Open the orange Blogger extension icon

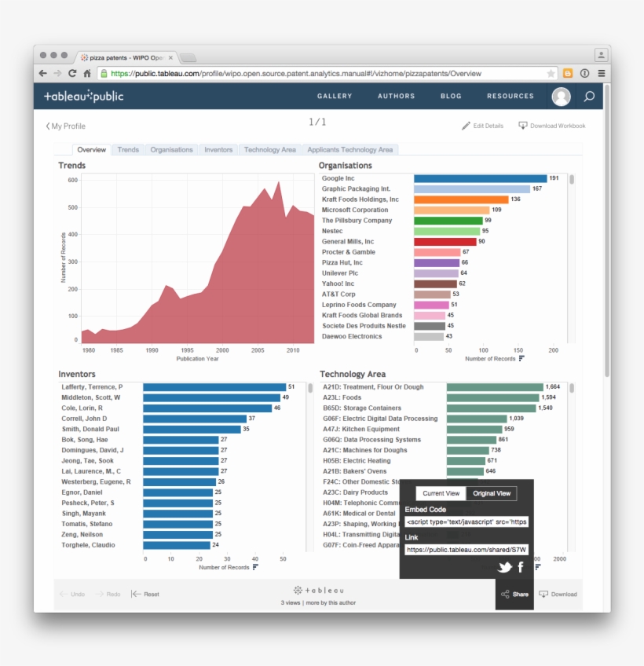point(568,74)
